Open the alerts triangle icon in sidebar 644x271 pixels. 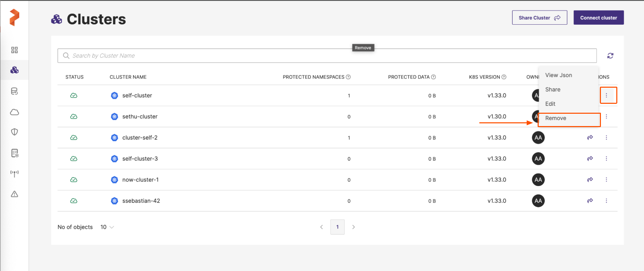(x=14, y=194)
